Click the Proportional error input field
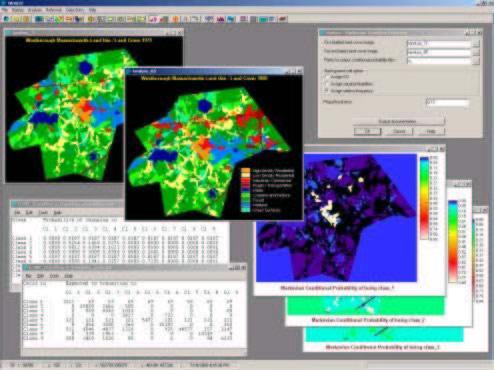This screenshot has width=494, height=370. [x=447, y=102]
